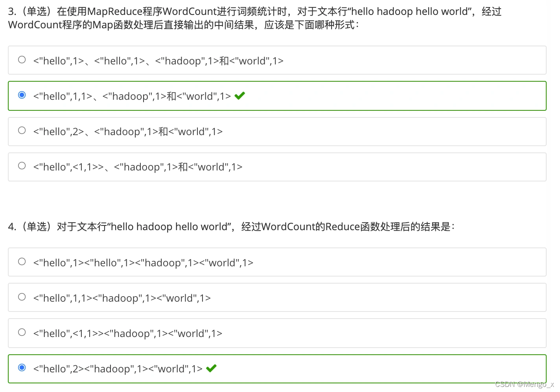Click Q3 answer text <"hello",1>、<"hello",1>、<"hadoop",1>和<"world",1>
The image size is (560, 392).
158,61
